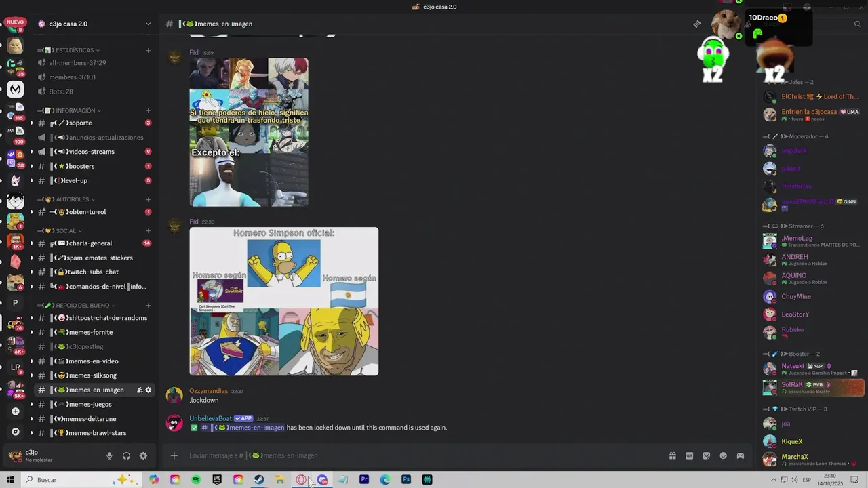Add a channel to the INFORMACIÓN category

(148, 110)
